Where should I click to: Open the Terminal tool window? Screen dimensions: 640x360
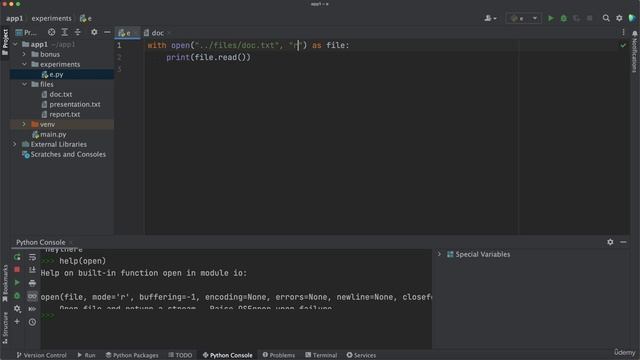[x=321, y=355]
